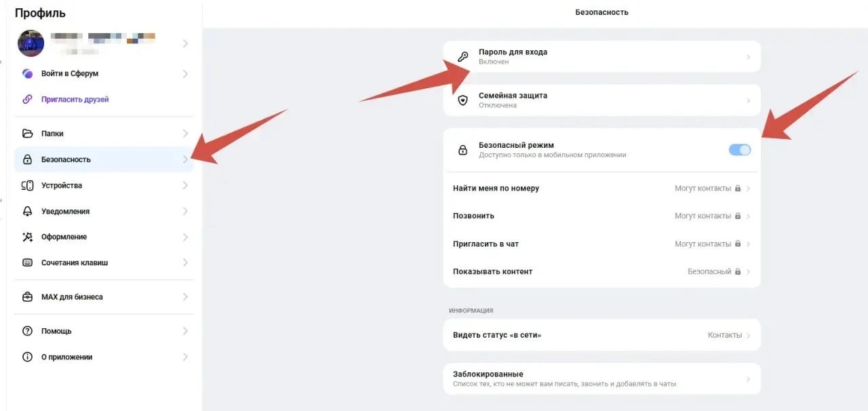Screen dimensions: 868x411
Task: Click the folder icon beside Папки
Action: [x=28, y=134]
